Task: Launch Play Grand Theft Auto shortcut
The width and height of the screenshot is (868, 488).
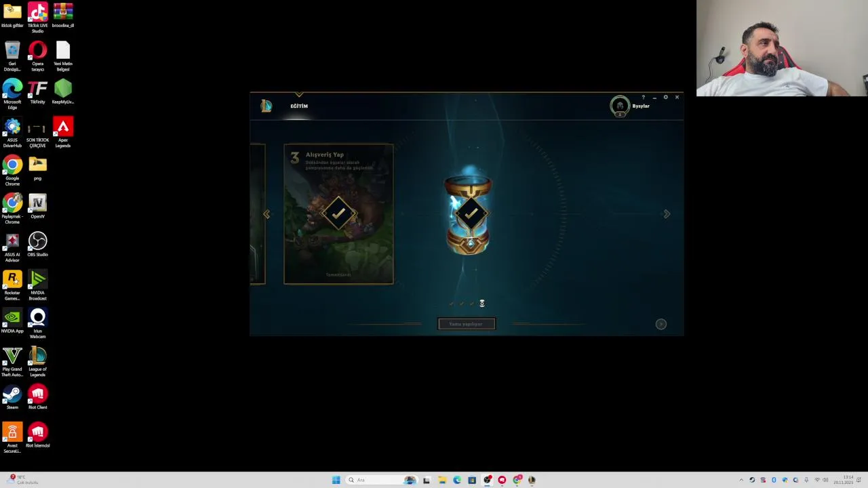Action: [x=12, y=362]
